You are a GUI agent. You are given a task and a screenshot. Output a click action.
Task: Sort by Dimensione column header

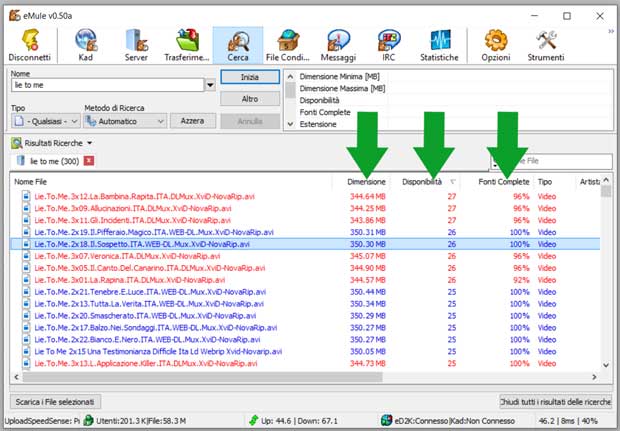[361, 182]
